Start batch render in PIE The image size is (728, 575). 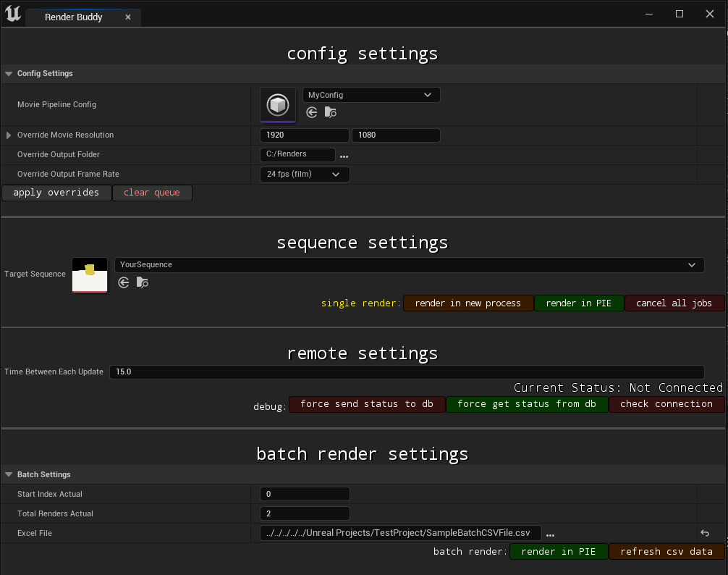point(559,552)
